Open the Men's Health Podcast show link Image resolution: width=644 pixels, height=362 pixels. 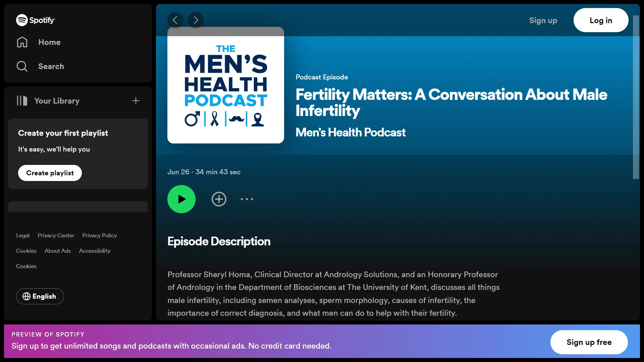[351, 132]
